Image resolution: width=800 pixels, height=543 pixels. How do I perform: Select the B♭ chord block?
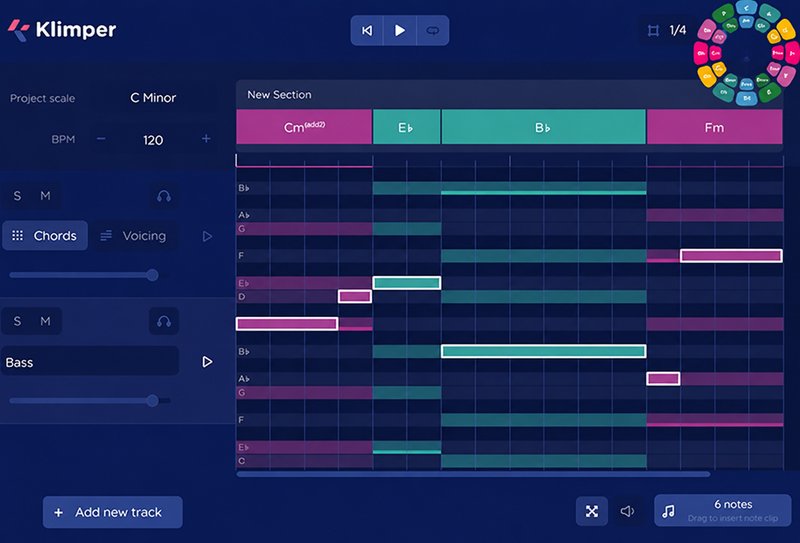tap(543, 127)
